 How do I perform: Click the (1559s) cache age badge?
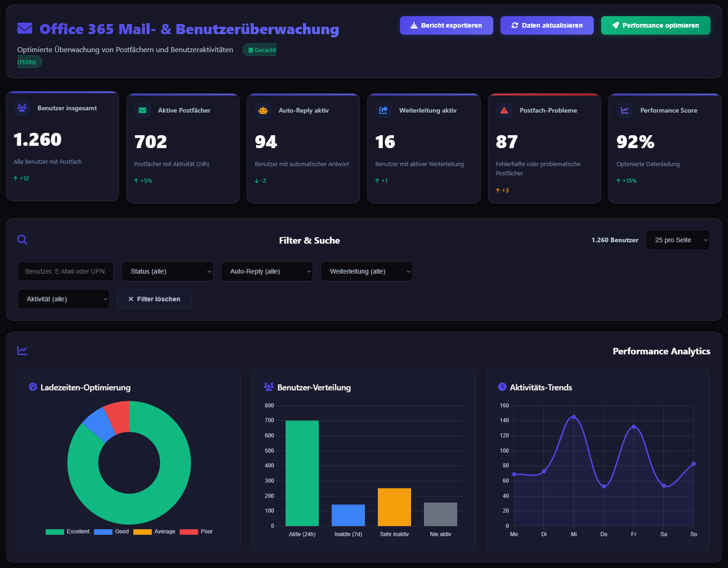coord(30,62)
